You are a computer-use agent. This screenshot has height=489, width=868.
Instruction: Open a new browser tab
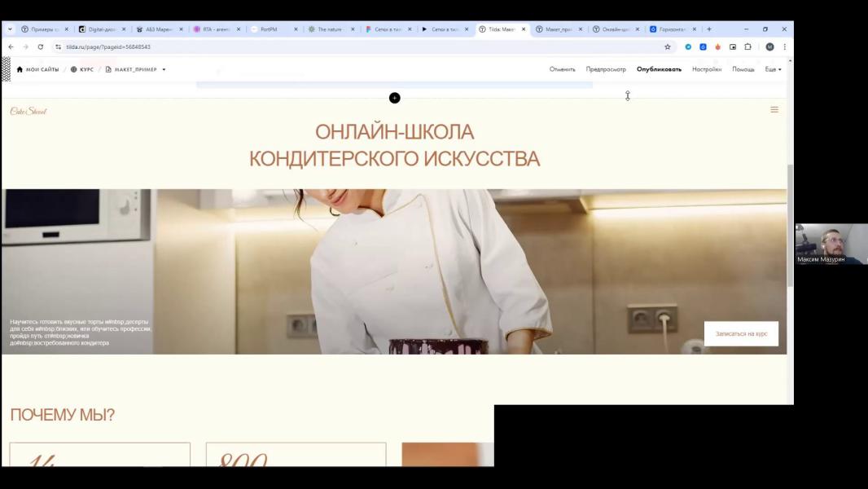pyautogui.click(x=709, y=29)
